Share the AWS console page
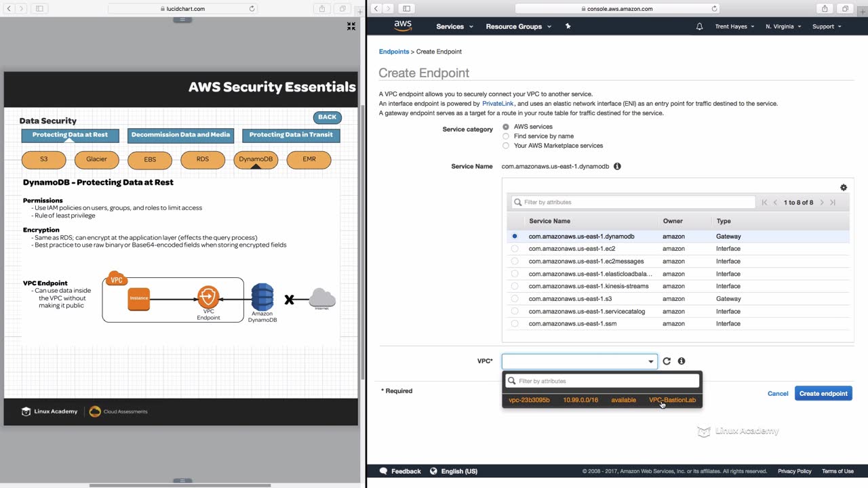 click(825, 9)
